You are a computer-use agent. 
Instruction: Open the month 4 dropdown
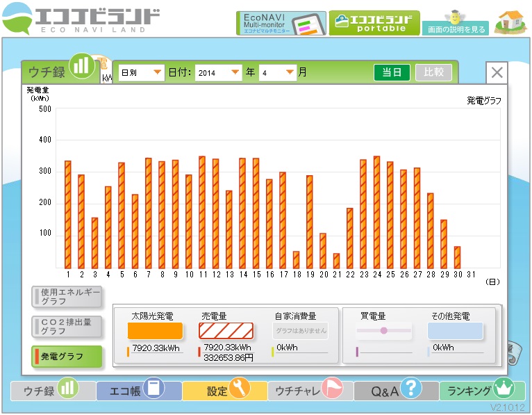pos(278,73)
